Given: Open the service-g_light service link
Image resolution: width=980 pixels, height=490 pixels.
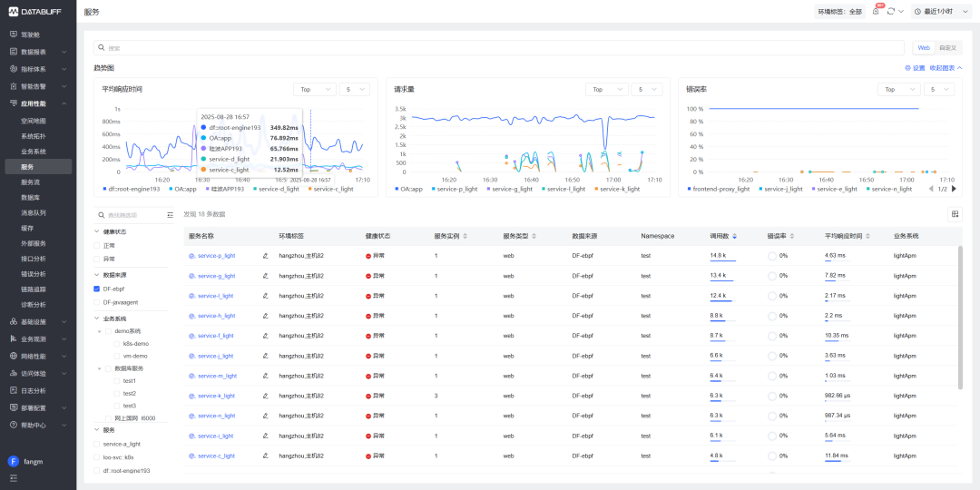Looking at the screenshot, I should click(x=216, y=276).
